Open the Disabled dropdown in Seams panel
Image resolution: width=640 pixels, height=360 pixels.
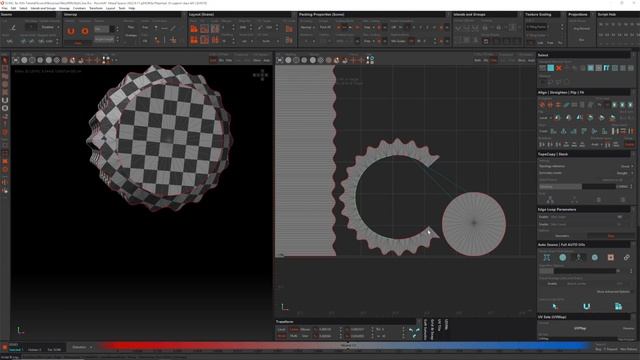(49, 27)
